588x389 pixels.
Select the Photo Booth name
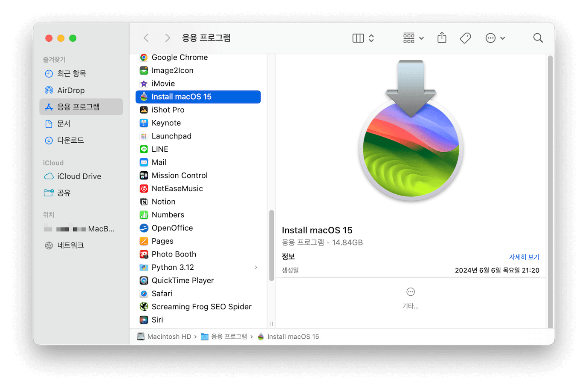coord(174,254)
